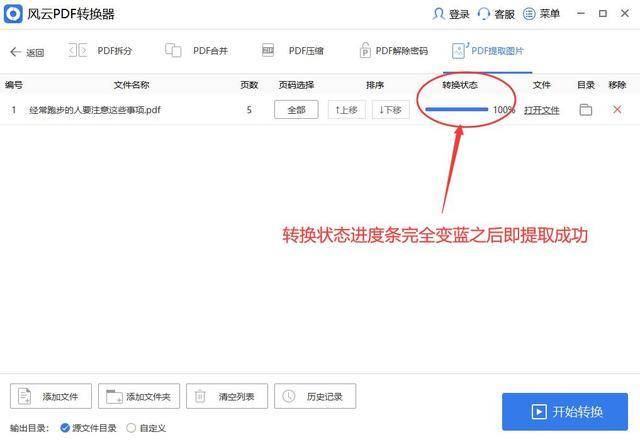This screenshot has width=640, height=447.
Task: Open the output folder icon in 目录 column
Action: pyautogui.click(x=586, y=110)
